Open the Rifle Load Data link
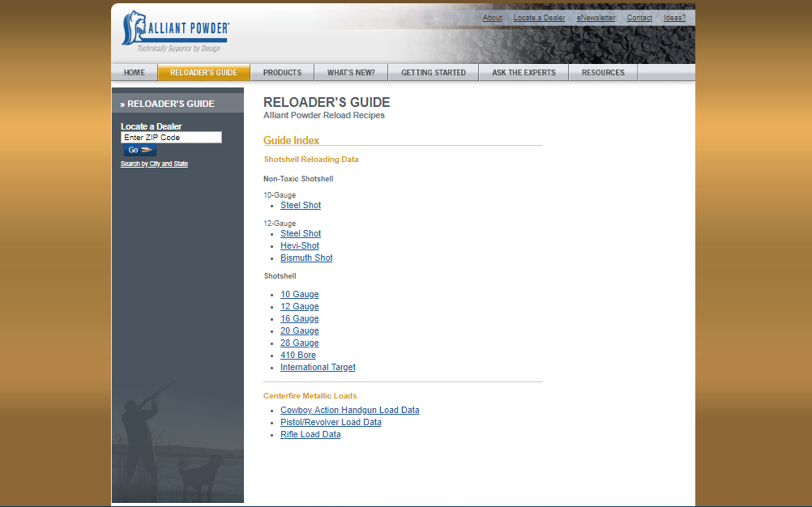 (x=310, y=435)
